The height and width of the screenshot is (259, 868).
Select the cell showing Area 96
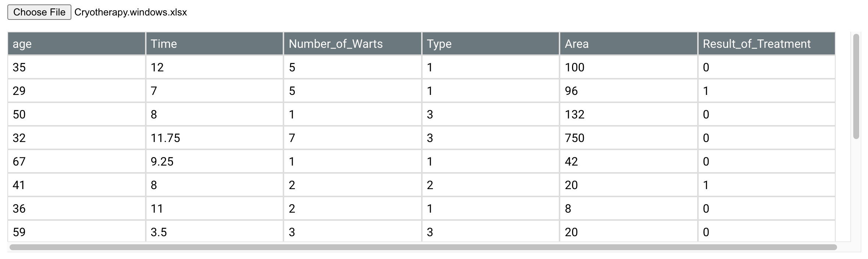(626, 91)
